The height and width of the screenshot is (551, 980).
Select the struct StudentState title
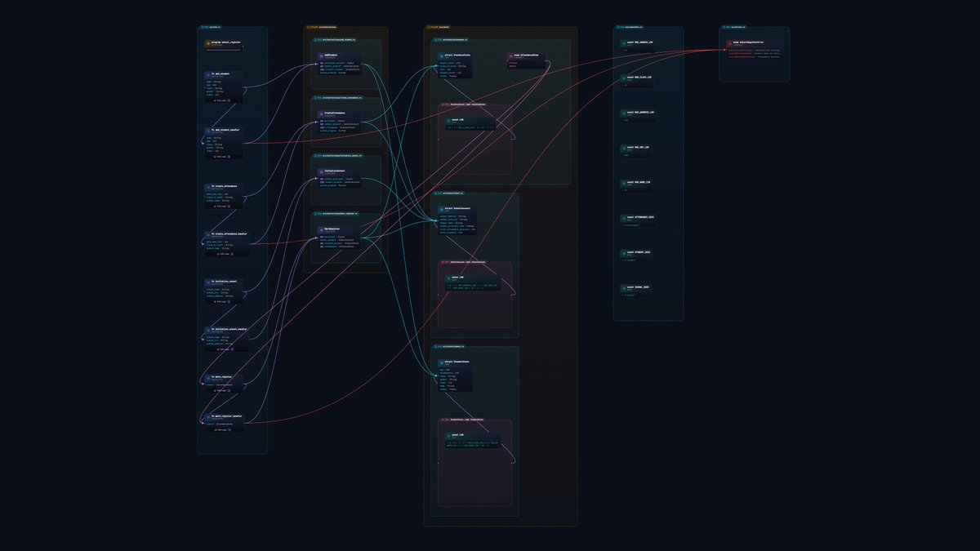click(x=457, y=361)
